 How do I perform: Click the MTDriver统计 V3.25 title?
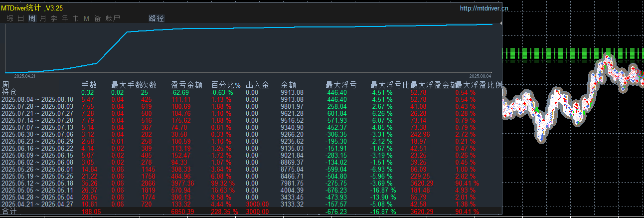31,8
